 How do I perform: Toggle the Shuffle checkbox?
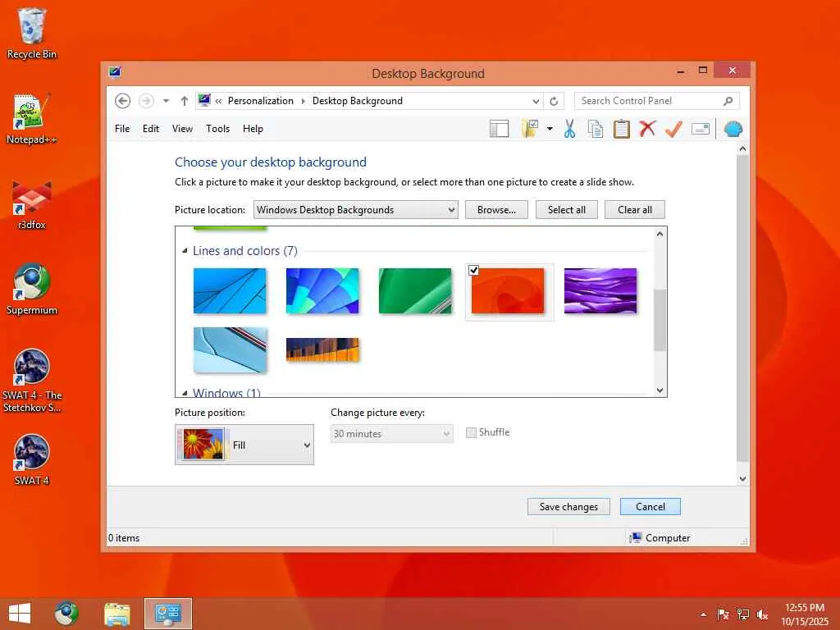[471, 432]
